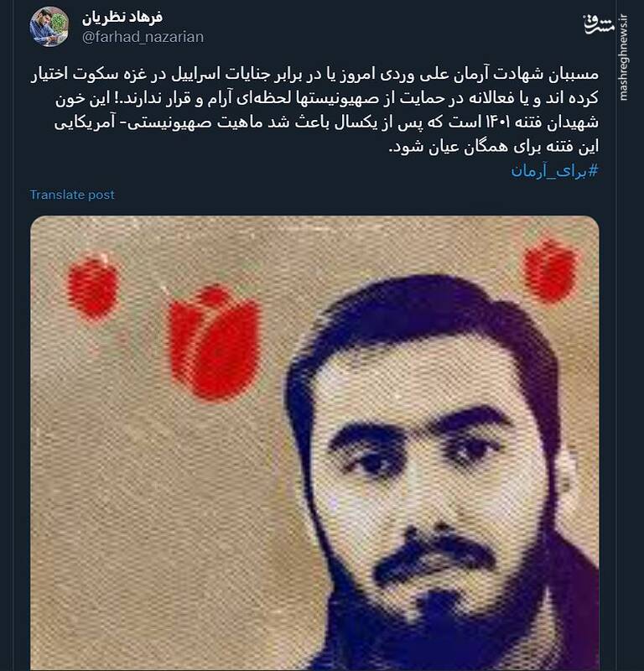Open Farhad Nazarian's profile avatar
644x671 pixels.
49,26
